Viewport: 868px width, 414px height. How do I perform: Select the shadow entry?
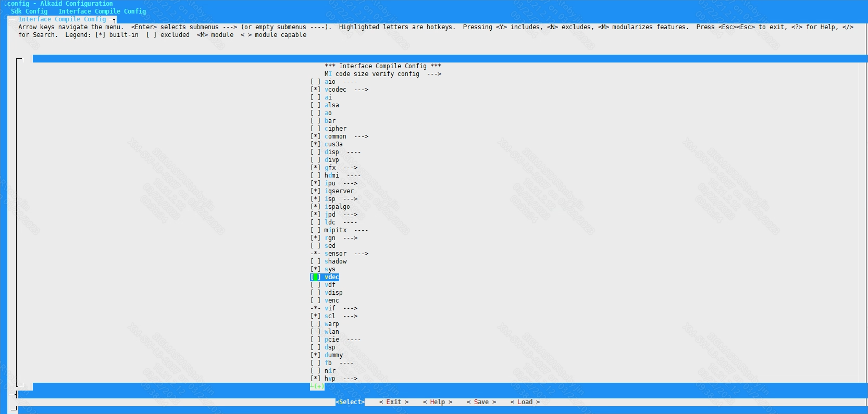tap(336, 261)
